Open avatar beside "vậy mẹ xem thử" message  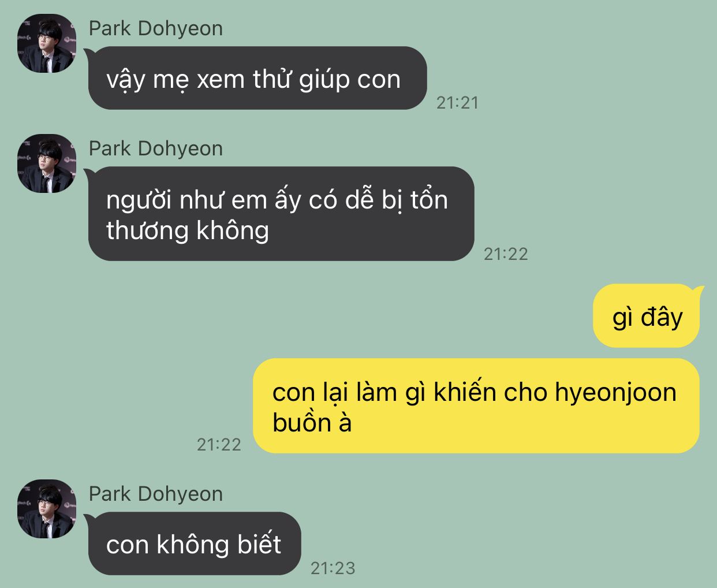pos(47,43)
